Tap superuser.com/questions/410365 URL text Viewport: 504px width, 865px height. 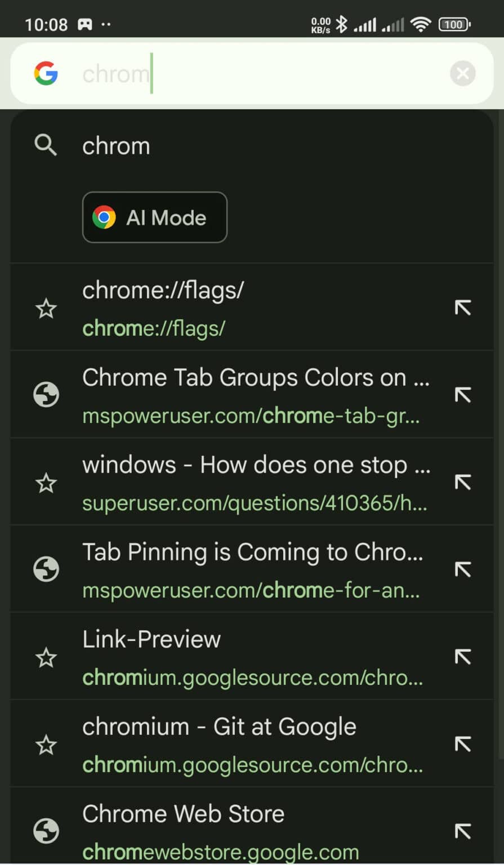[255, 503]
